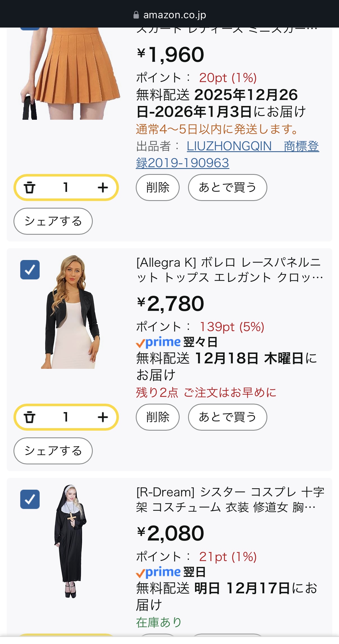Tap the amazon.co.jp address bar
Screen dimensions: 339x644
point(174,15)
